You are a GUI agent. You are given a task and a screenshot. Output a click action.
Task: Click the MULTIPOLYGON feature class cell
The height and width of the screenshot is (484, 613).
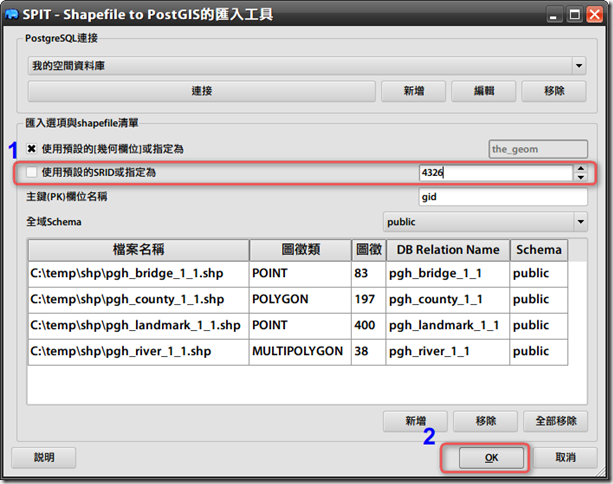coord(300,351)
